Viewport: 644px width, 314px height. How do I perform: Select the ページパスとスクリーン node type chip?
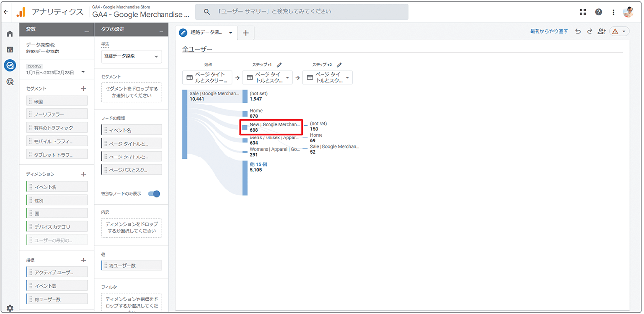pyautogui.click(x=131, y=170)
